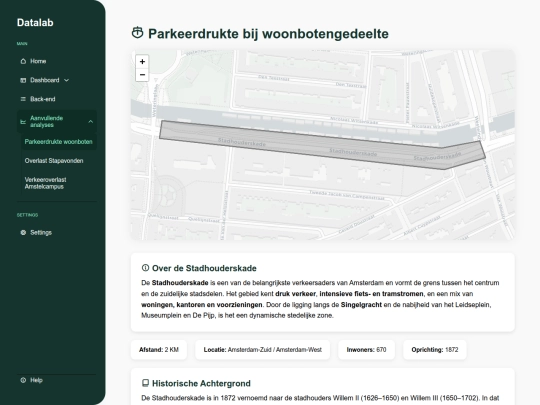Click the MAIN section label in sidebar

22,44
